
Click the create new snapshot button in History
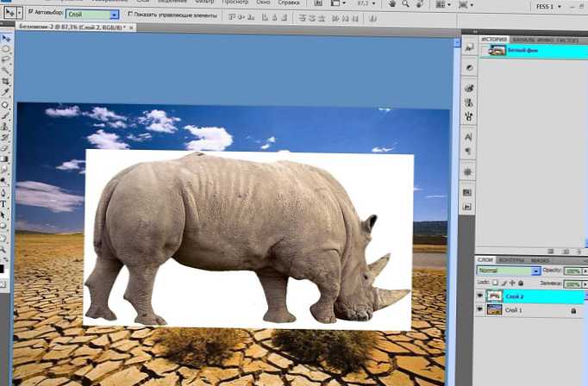tap(566, 251)
